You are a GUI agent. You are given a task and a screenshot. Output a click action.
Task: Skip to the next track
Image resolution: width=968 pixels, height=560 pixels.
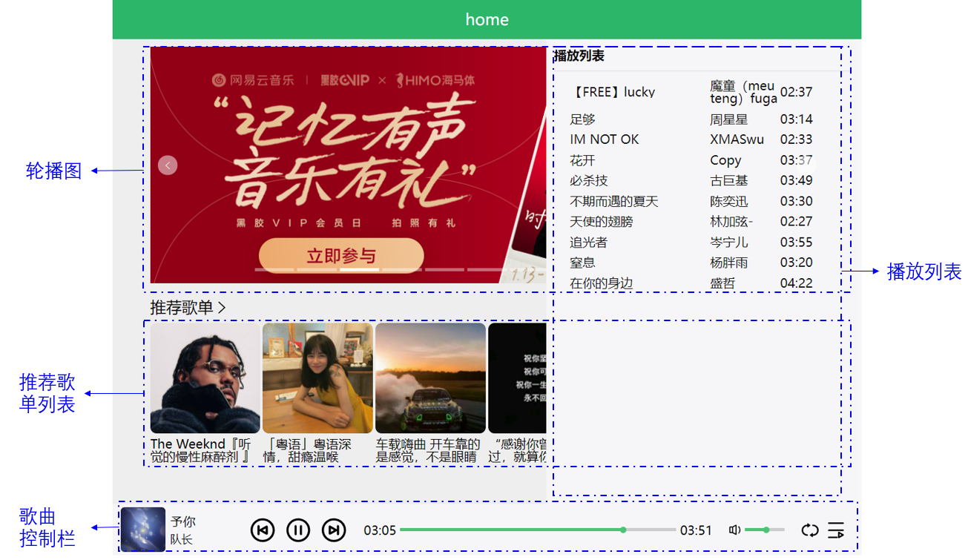(x=334, y=530)
